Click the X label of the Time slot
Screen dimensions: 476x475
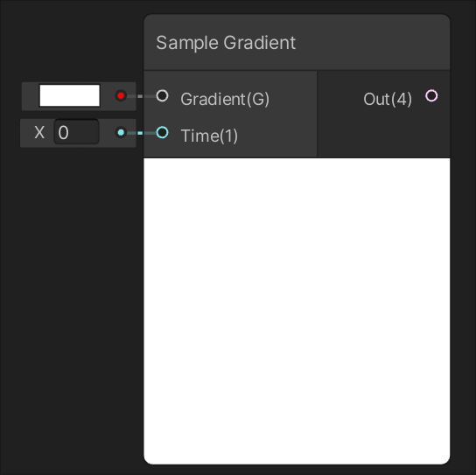tap(39, 132)
